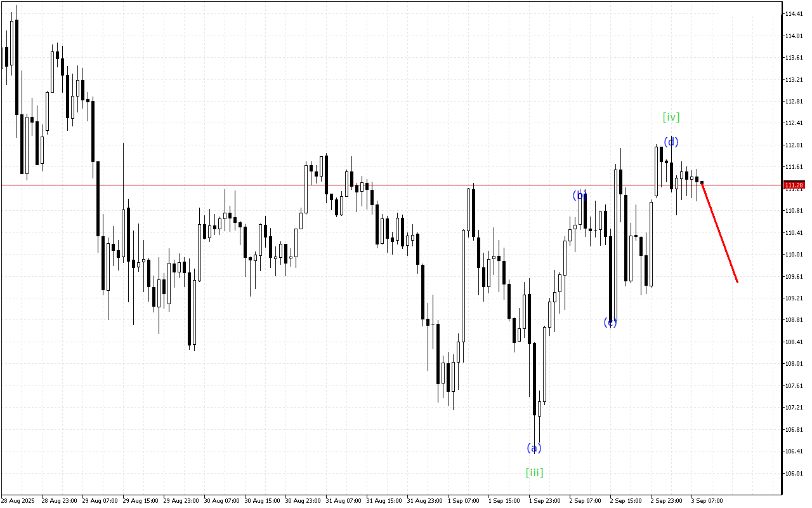Select the horizontal current price line
Screen dimensions: 812x508
pos(381,185)
